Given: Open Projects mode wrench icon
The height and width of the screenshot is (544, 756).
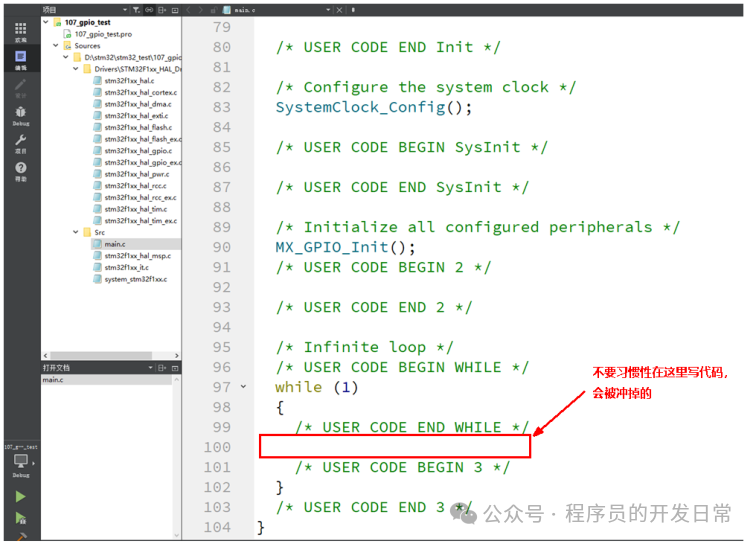Looking at the screenshot, I should click(x=20, y=140).
